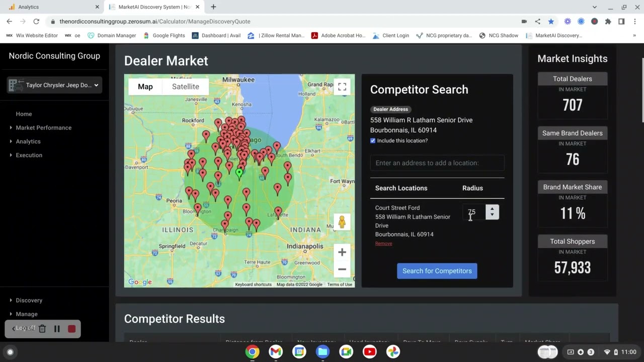The image size is (644, 362).
Task: Select the green dealer location pin
Action: point(239,173)
